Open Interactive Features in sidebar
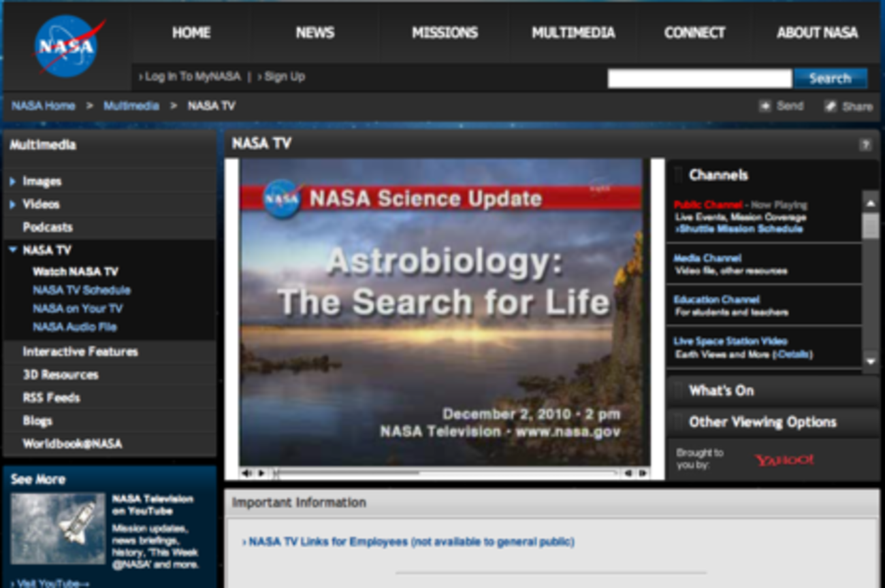The width and height of the screenshot is (885, 588). click(x=80, y=352)
